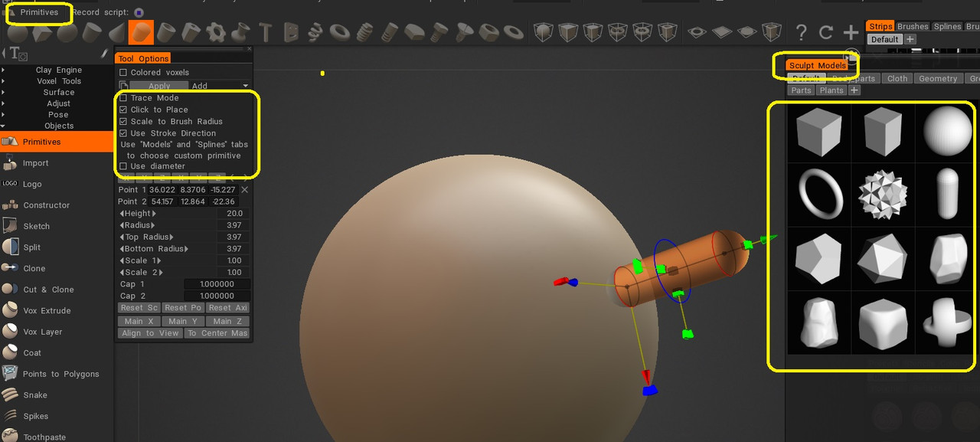This screenshot has width=980, height=442.
Task: Choose the screw thread primitive
Action: tap(364, 33)
